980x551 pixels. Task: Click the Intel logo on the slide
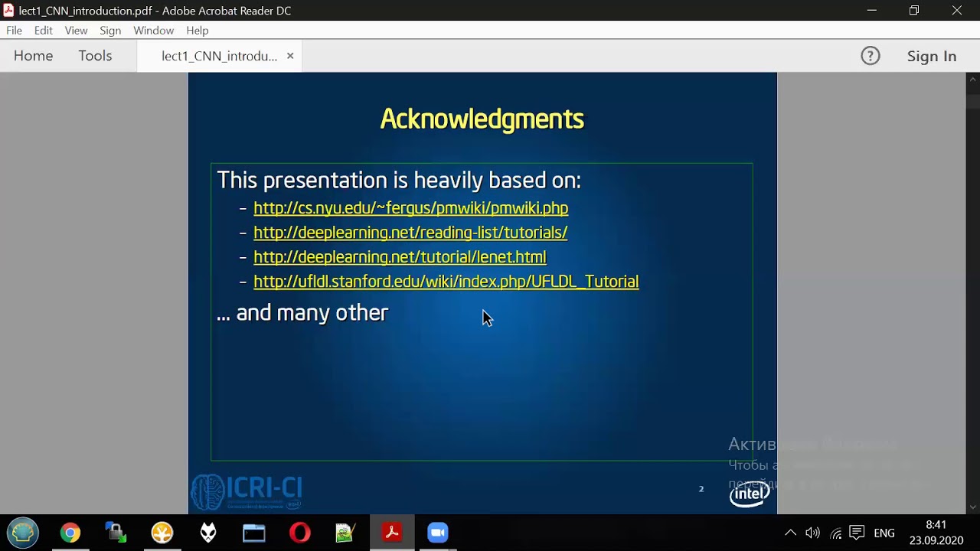(749, 494)
